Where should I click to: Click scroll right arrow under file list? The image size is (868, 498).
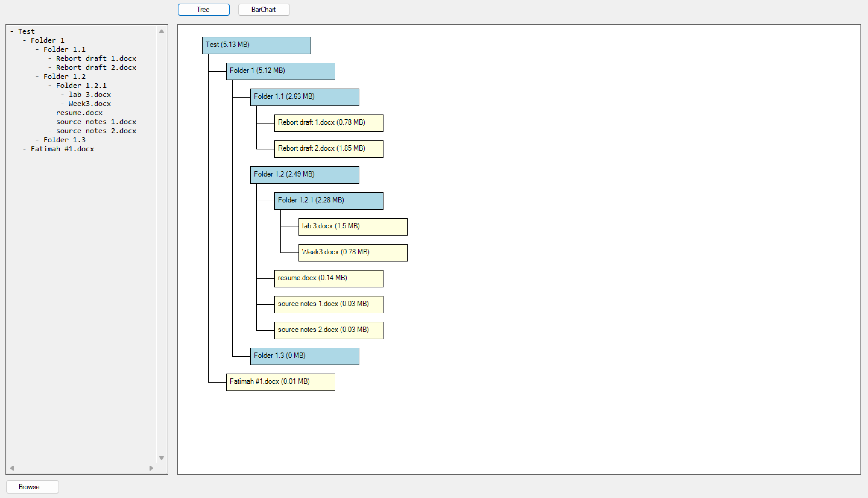point(151,468)
